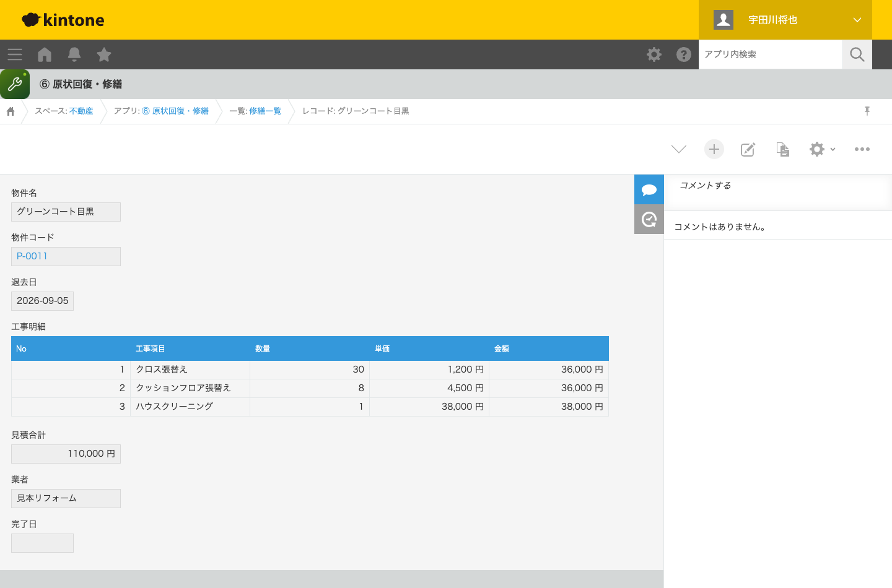Open the P-0011 property code link
This screenshot has height=588, width=892.
pos(32,256)
